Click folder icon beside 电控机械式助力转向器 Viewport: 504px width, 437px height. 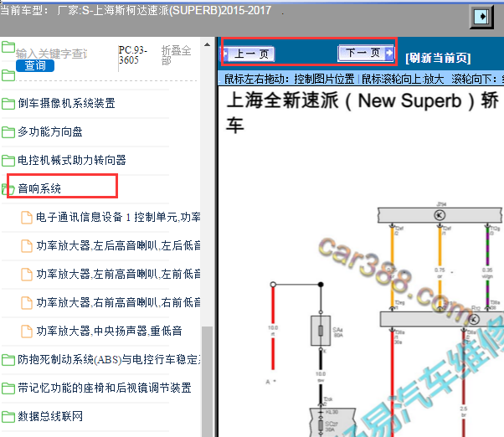click(8, 161)
